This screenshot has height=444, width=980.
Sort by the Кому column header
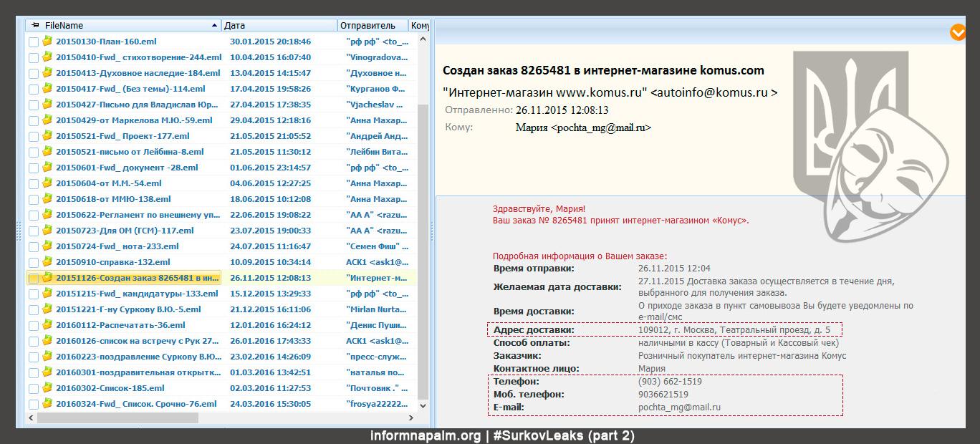(x=419, y=25)
